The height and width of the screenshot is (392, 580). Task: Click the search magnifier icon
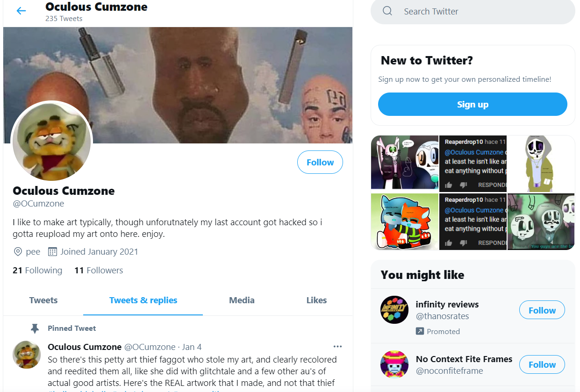pos(387,11)
